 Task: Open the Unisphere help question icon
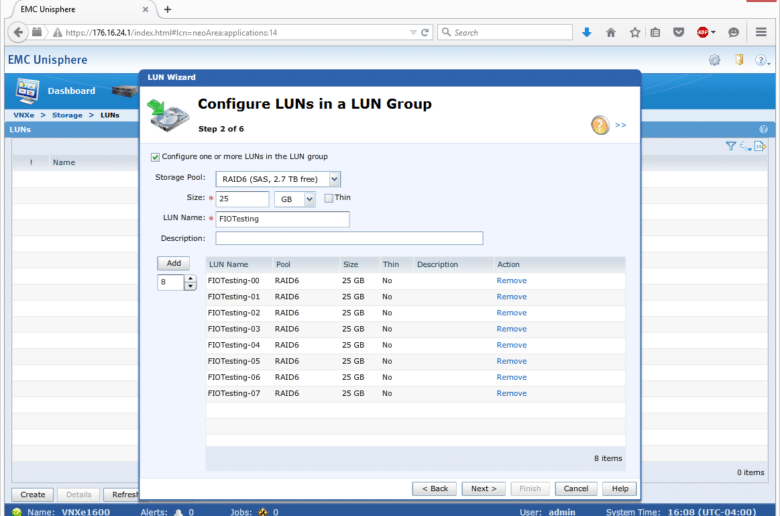(761, 60)
